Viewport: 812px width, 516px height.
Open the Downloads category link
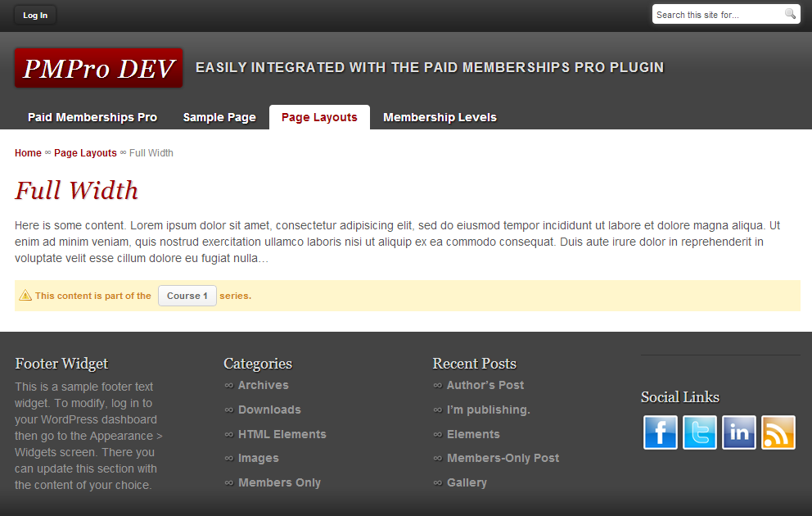tap(269, 410)
